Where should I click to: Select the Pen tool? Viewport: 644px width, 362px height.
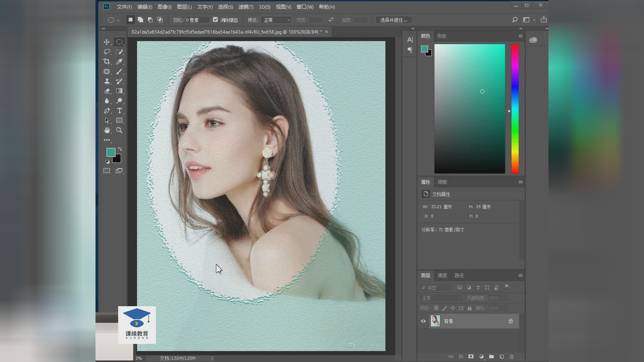(107, 110)
